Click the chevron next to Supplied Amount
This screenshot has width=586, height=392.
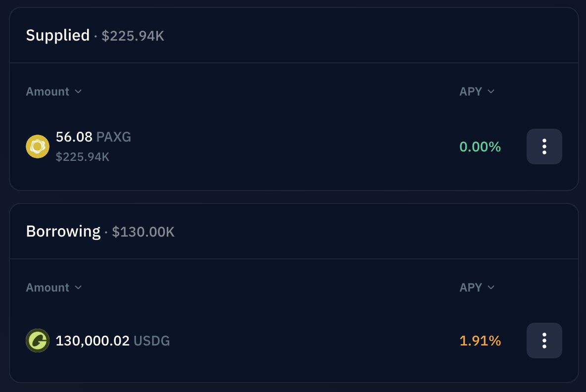click(x=78, y=92)
